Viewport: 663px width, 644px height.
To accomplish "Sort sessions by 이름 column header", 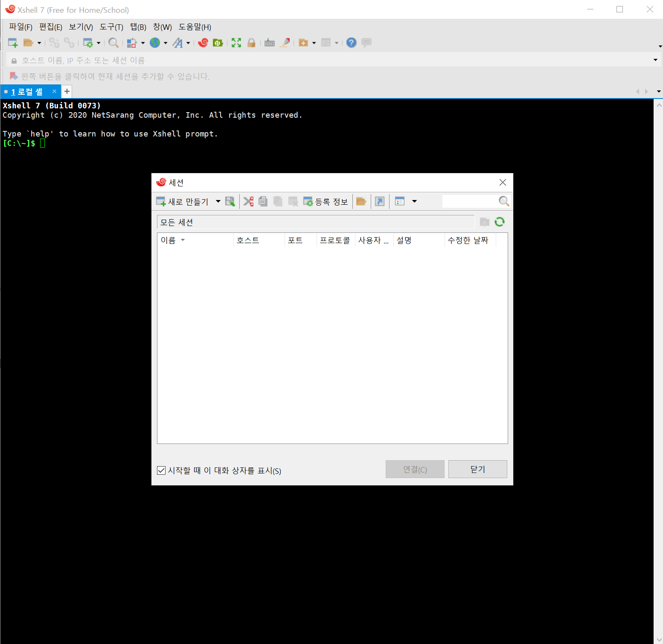I will 195,240.
